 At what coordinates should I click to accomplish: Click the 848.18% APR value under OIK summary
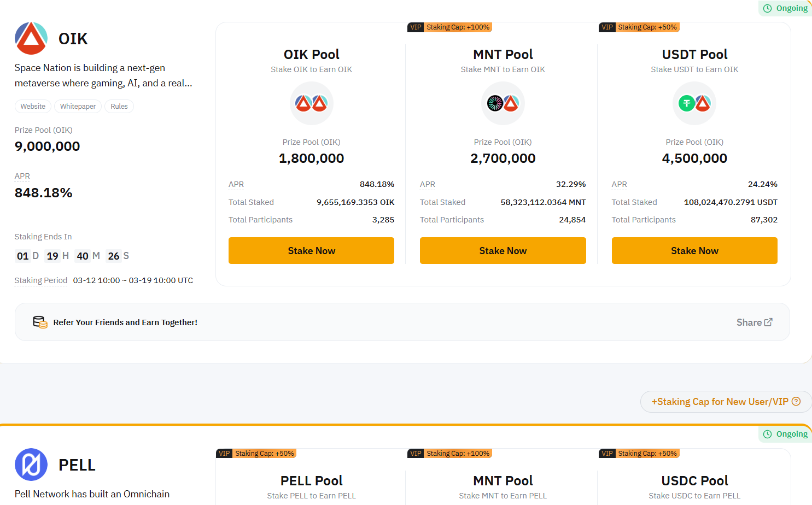click(x=44, y=193)
